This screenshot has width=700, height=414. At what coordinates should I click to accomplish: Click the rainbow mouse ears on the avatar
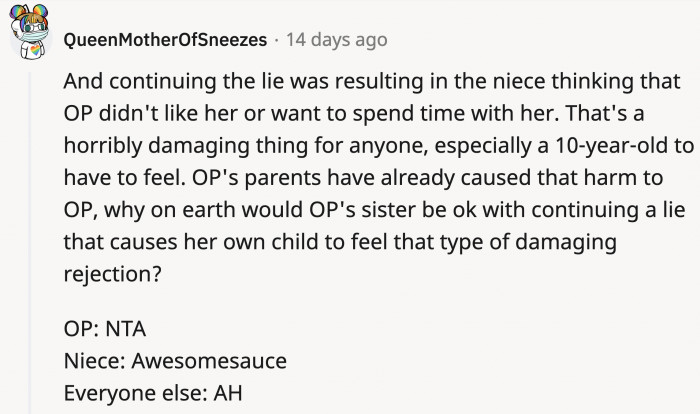29,12
